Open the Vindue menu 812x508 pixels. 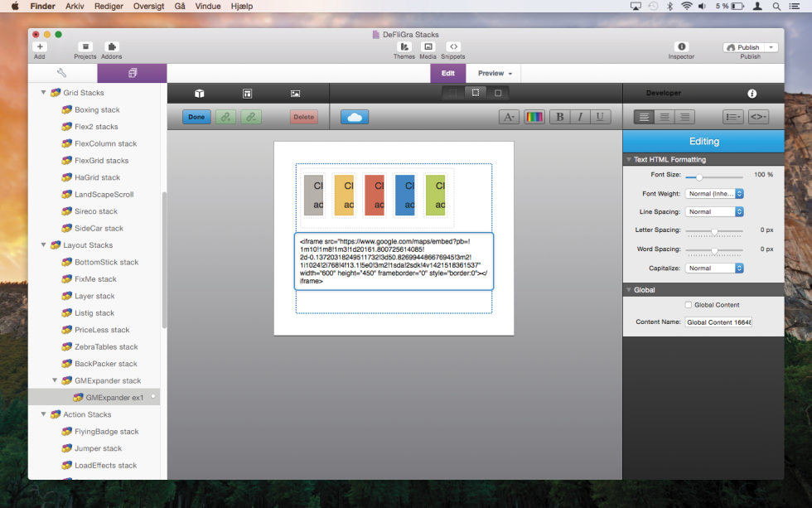tap(208, 6)
